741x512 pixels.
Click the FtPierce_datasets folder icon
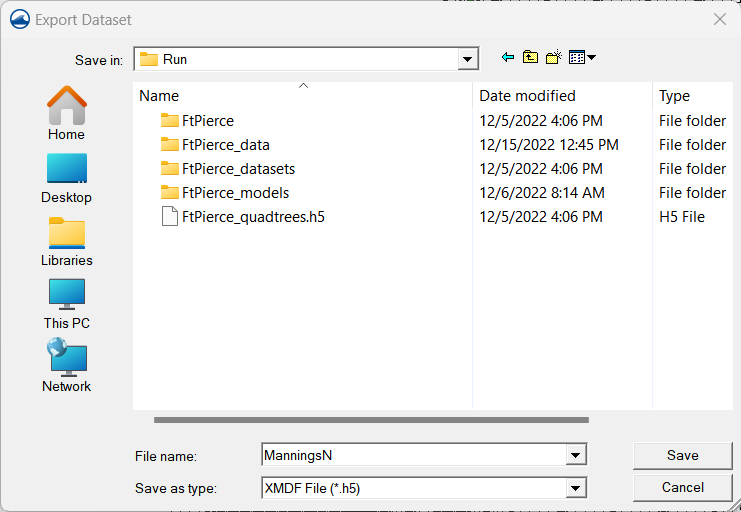pyautogui.click(x=170, y=169)
